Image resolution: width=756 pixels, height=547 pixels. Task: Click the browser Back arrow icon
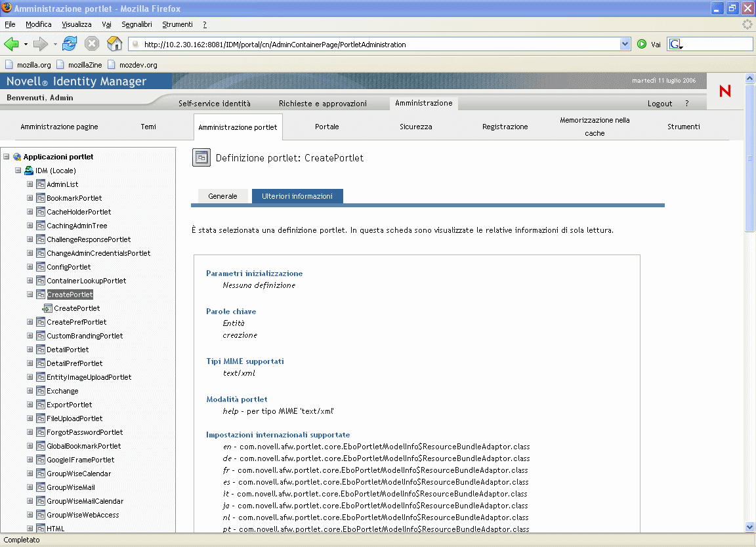pos(11,45)
